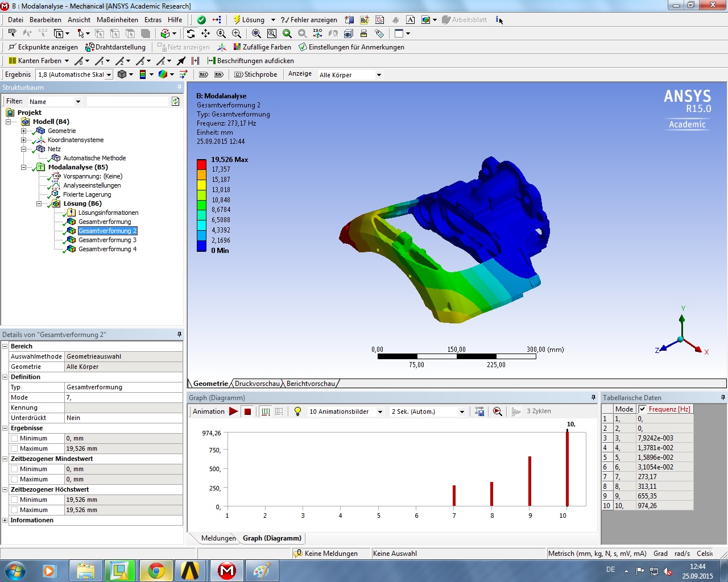The height and width of the screenshot is (582, 728).
Task: Select Gesamtverformung 3 in tree
Action: (x=107, y=240)
